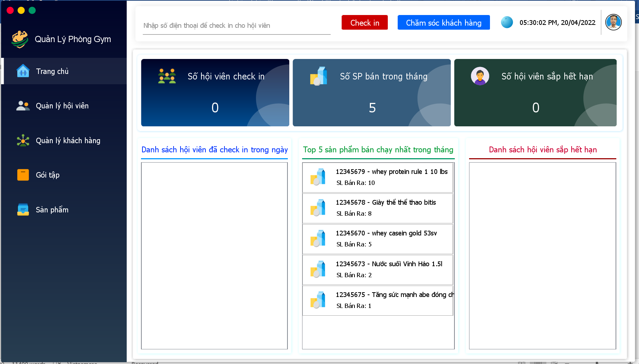Click the yellow minimize window button

(x=21, y=10)
